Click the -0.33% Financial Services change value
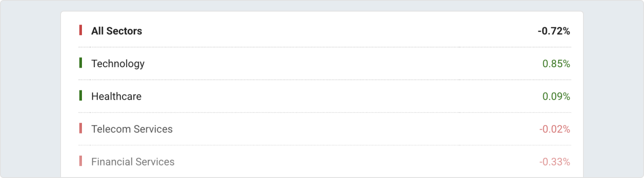 pyautogui.click(x=554, y=162)
